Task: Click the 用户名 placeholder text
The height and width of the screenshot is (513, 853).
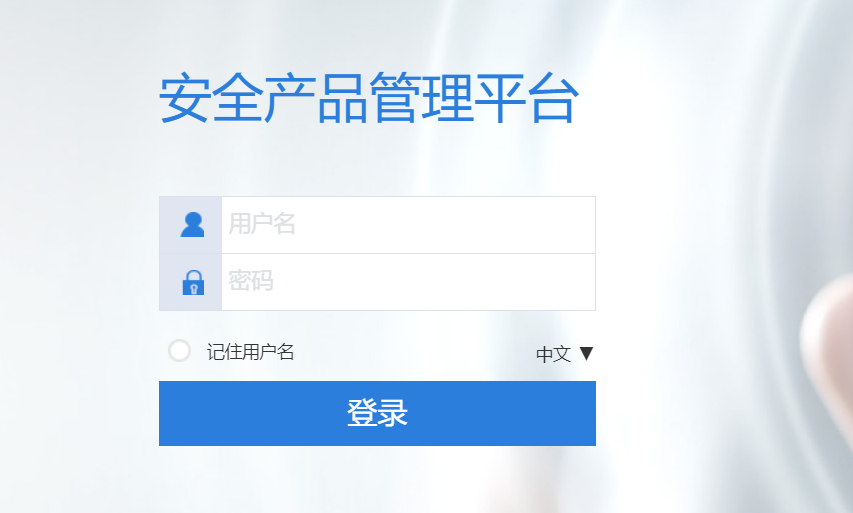Action: tap(262, 224)
